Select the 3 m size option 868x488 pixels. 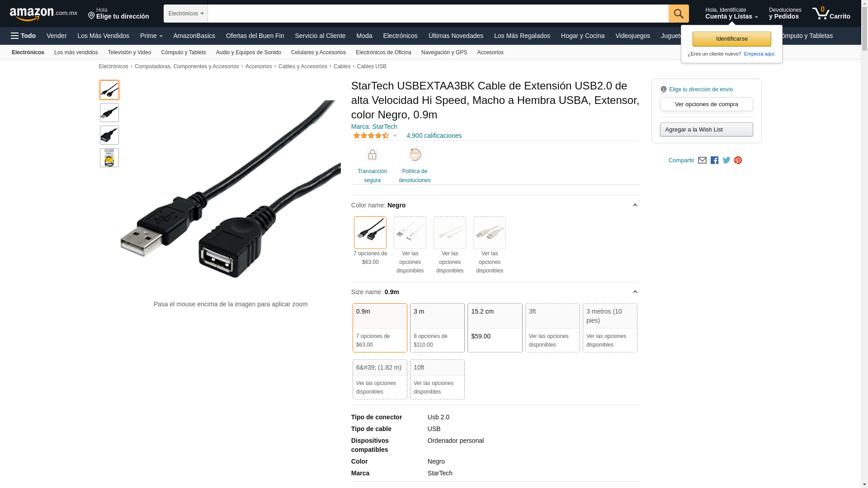click(x=437, y=328)
